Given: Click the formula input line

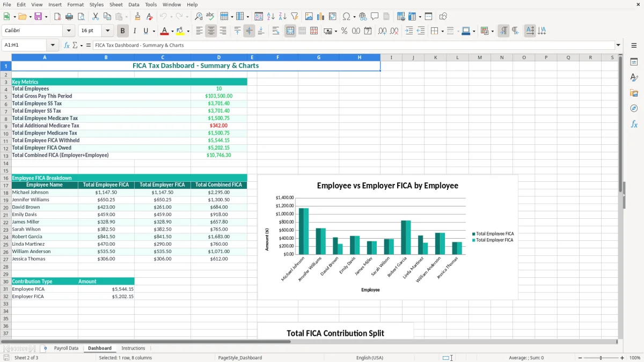Looking at the screenshot, I should click(353, 45).
